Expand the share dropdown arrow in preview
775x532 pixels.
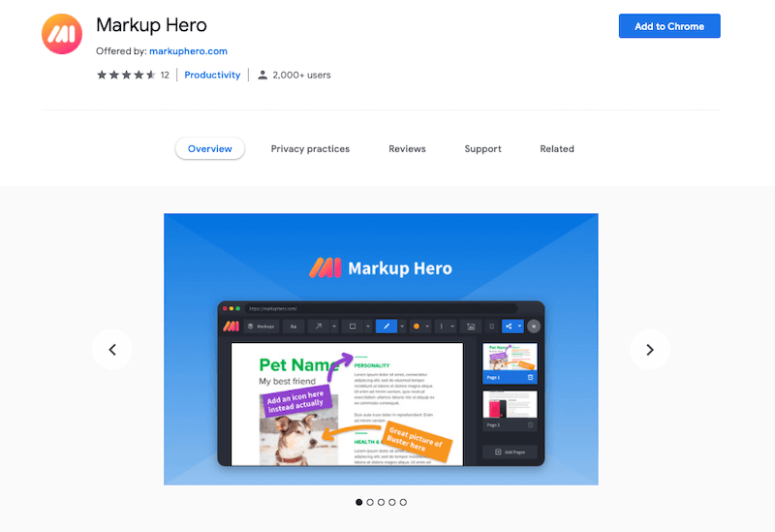519,327
